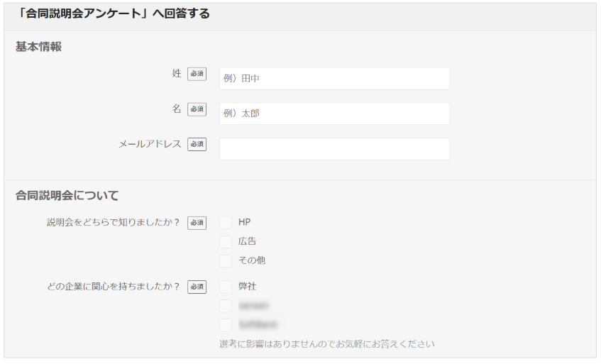Click the 合同説明会について section heading
The height and width of the screenshot is (364, 601).
[x=67, y=195]
